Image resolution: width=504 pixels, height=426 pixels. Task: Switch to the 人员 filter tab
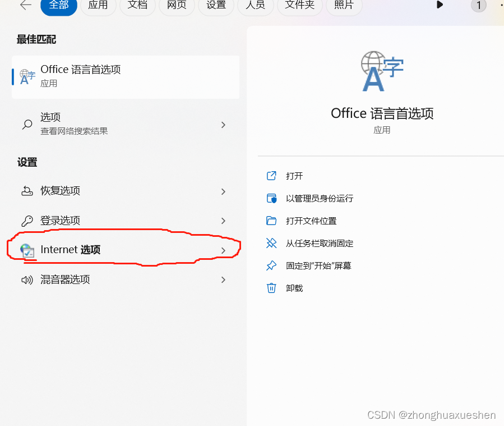[x=256, y=5]
